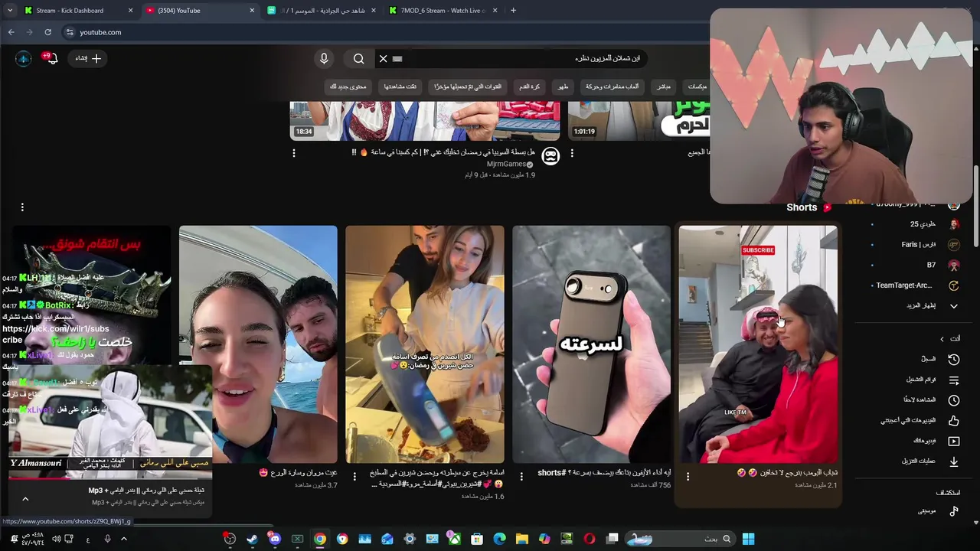Play the cooking couple Short
980x551 pixels.
425,344
